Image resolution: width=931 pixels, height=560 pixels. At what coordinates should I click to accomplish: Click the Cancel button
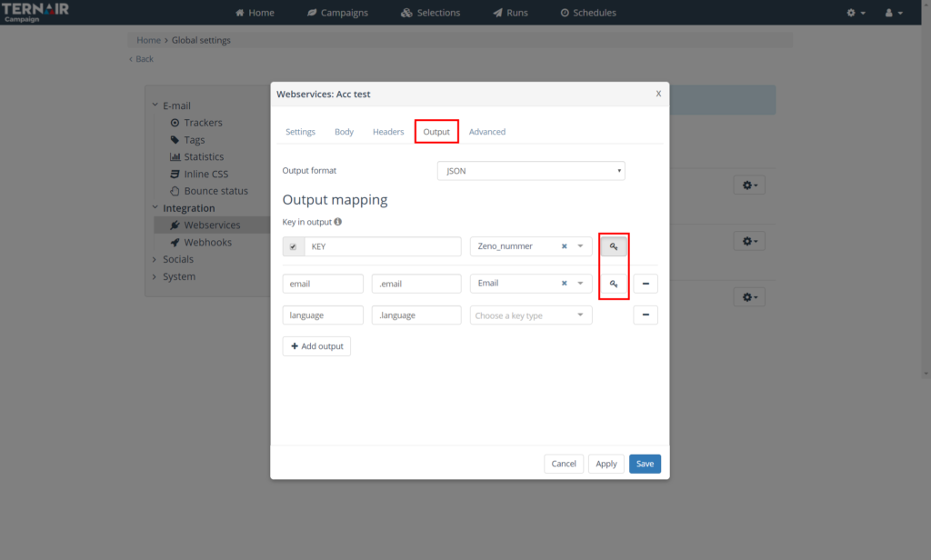coord(564,464)
